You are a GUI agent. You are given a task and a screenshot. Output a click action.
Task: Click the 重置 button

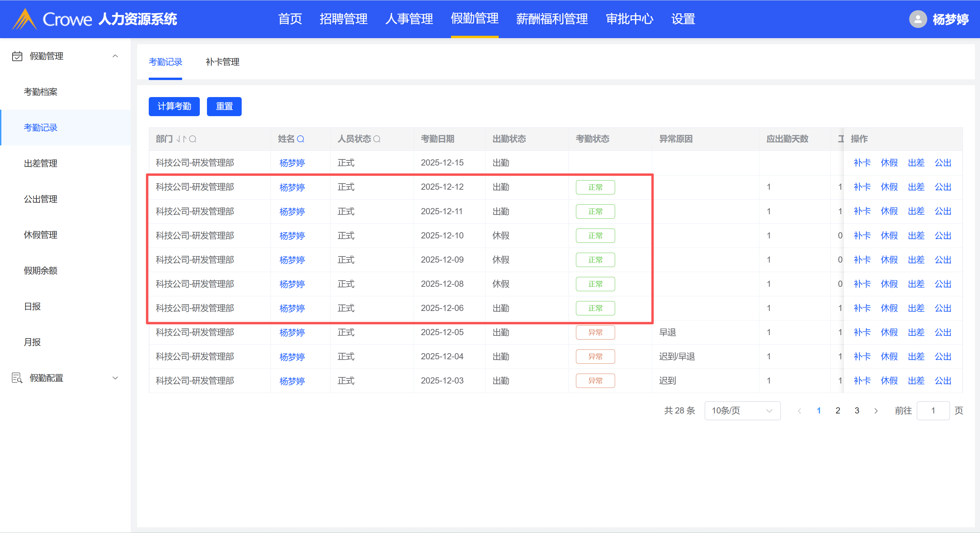pyautogui.click(x=224, y=106)
